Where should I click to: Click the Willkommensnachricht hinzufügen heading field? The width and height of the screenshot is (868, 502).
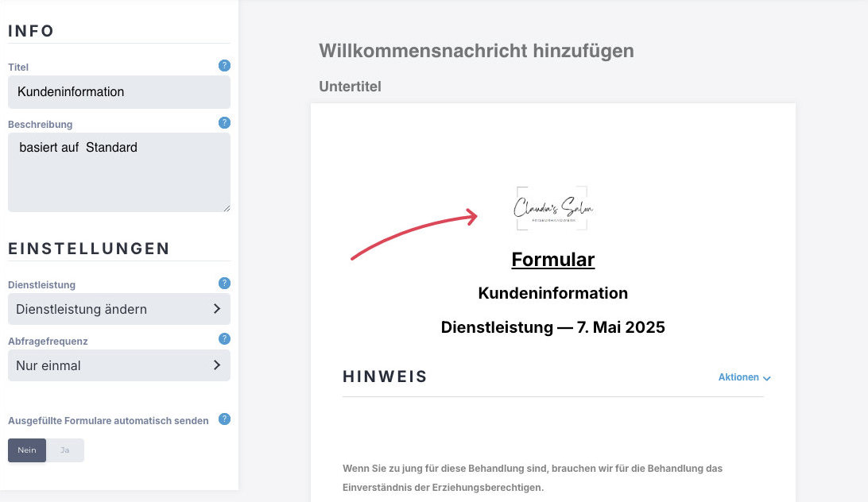tap(477, 51)
